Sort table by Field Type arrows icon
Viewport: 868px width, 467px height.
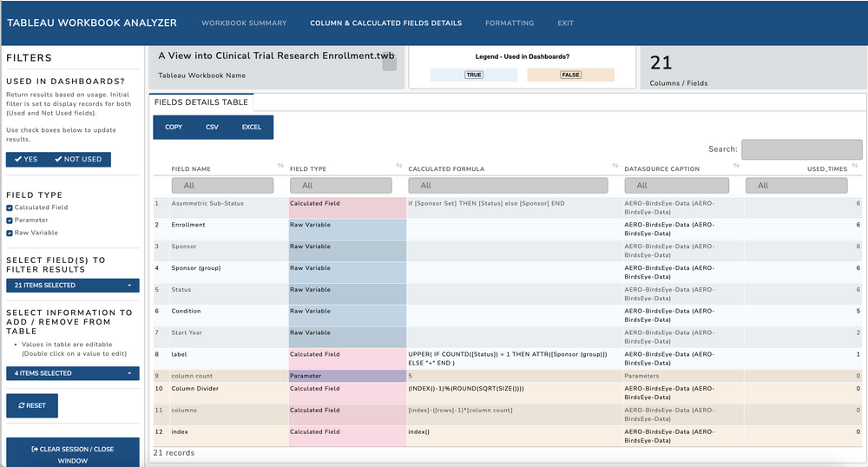(x=399, y=166)
